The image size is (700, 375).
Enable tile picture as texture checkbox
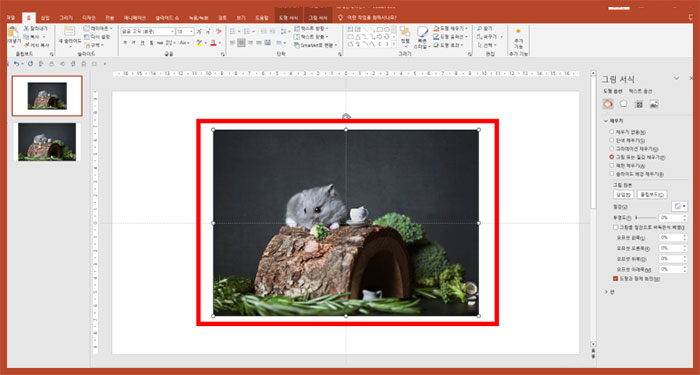pos(616,227)
